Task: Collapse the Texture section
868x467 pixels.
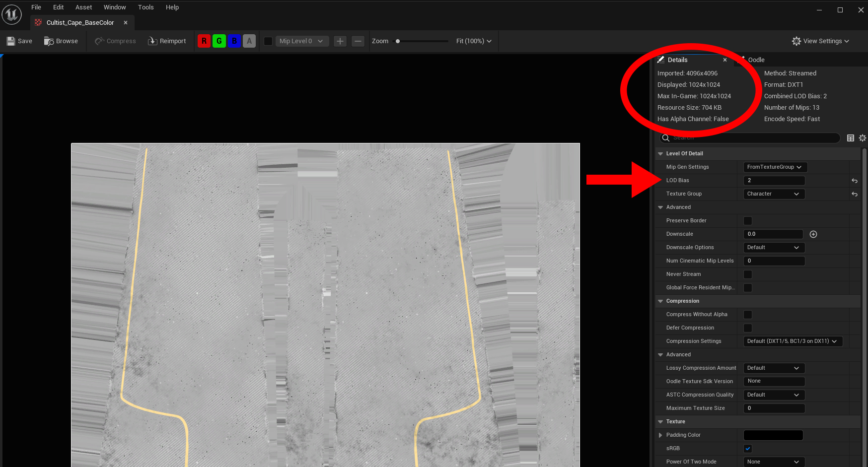Action: (660, 422)
